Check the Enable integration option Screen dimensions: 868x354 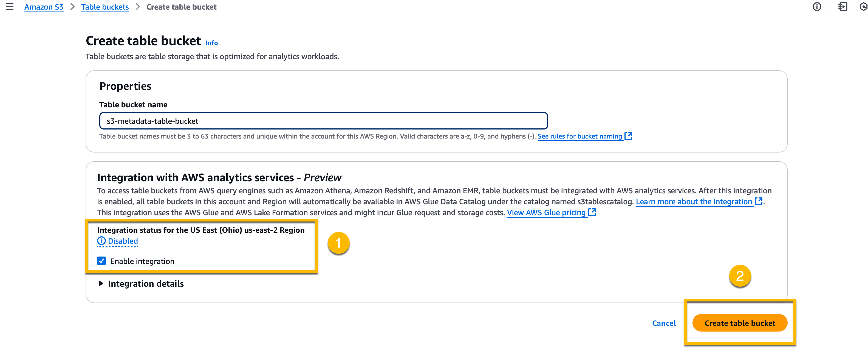tap(102, 261)
